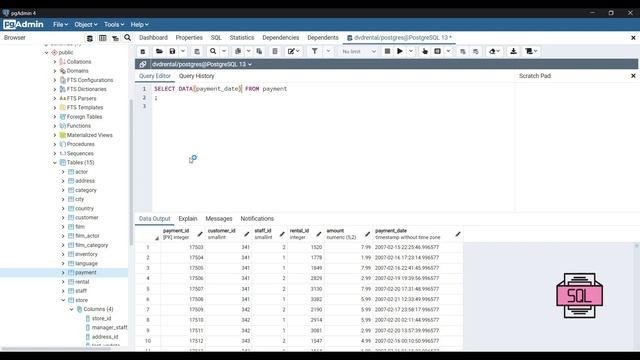This screenshot has height=360, width=640.
Task: Execute the query with the play icon
Action: 400,51
